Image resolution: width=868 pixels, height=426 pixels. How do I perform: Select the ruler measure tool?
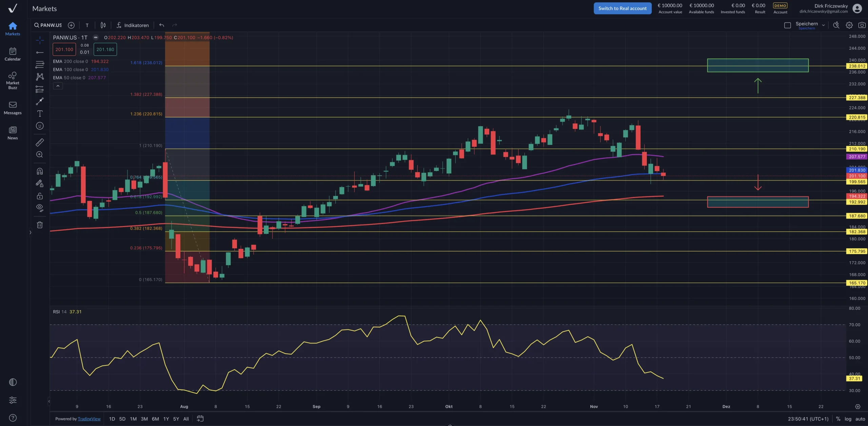[40, 142]
